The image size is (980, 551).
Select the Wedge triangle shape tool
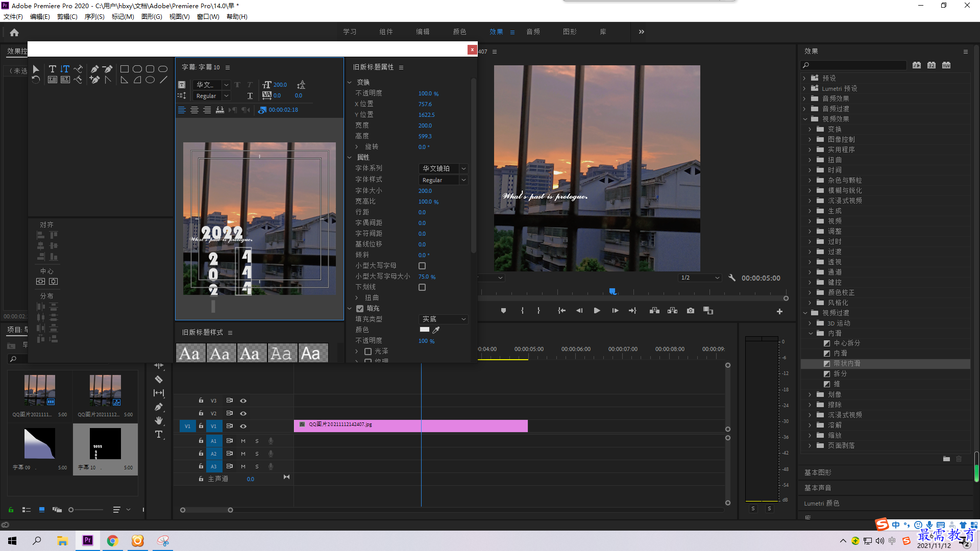124,80
